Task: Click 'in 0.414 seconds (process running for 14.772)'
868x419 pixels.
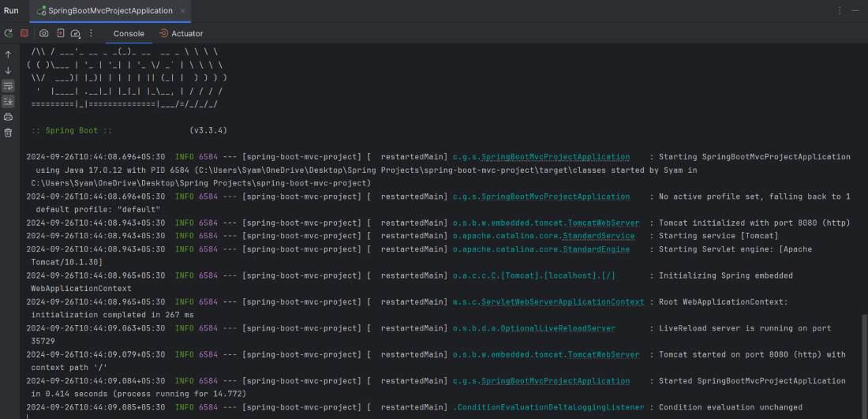Action: tap(138, 394)
